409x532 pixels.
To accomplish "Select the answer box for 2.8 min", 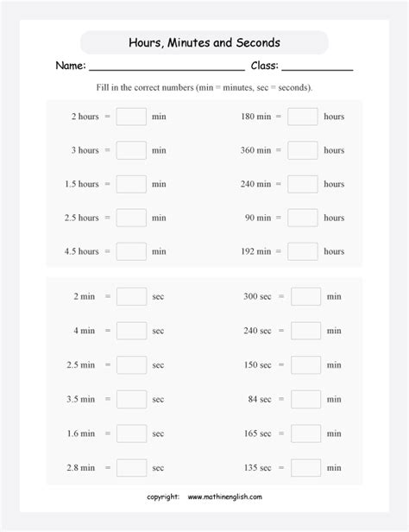I will click(131, 468).
